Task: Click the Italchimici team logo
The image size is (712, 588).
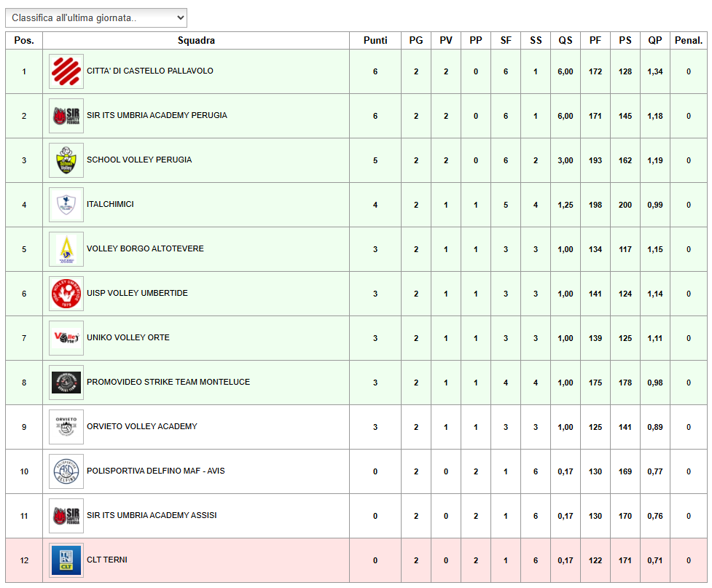Action: coord(66,205)
